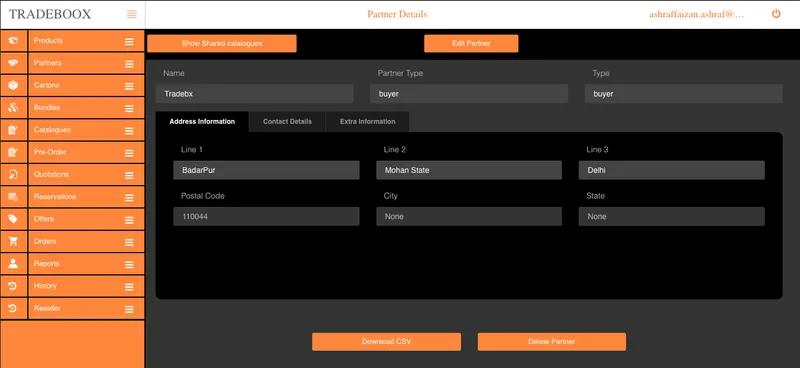
Task: Open the Catalogues menu item
Action: coord(86,130)
